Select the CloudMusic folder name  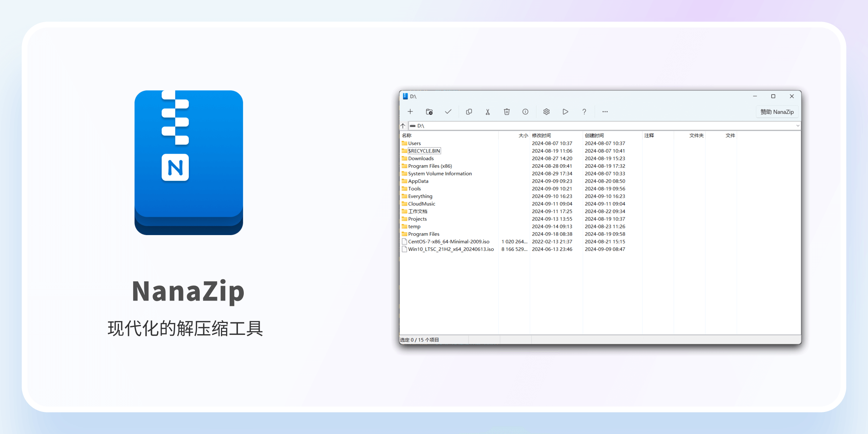[x=422, y=204]
